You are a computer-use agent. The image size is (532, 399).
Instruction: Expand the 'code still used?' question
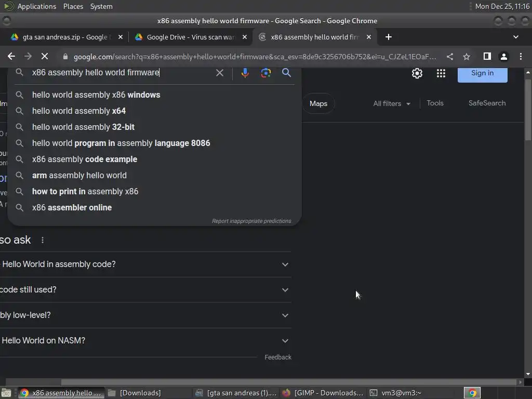[x=145, y=290]
